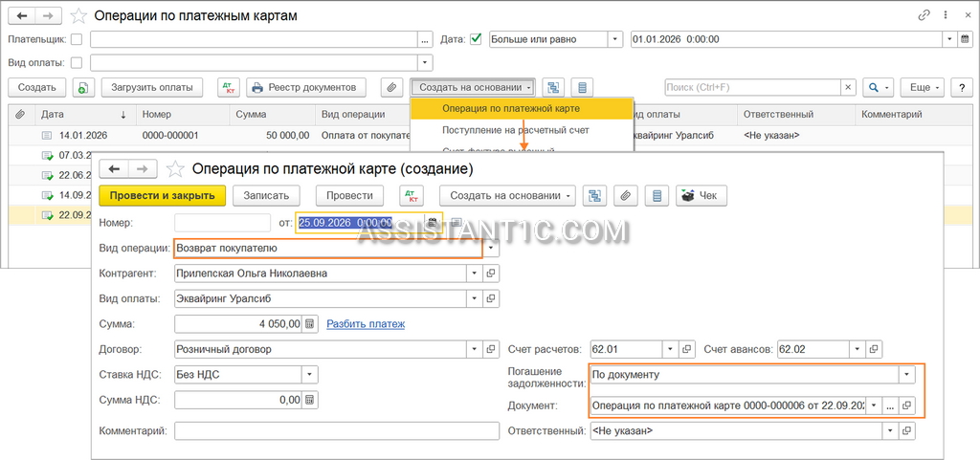Click the Поиск (Ctrl+F) search field

pos(752,87)
